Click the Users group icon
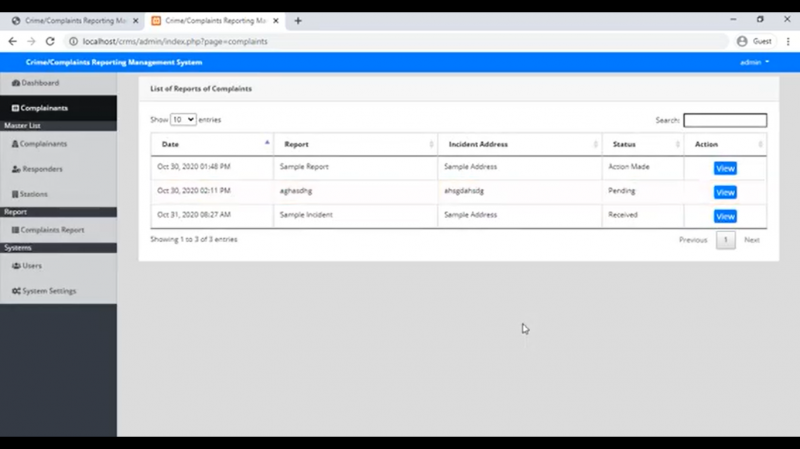This screenshot has height=449, width=800. coord(16,265)
